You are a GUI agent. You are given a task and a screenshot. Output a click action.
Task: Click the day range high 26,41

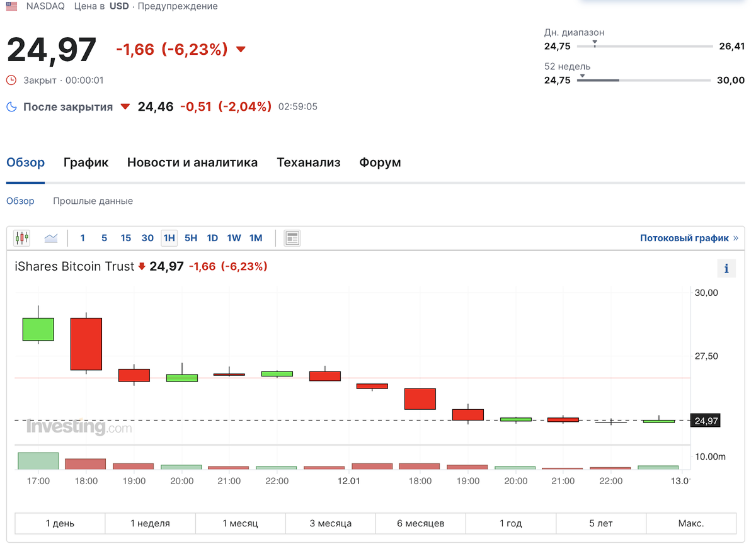pos(731,46)
